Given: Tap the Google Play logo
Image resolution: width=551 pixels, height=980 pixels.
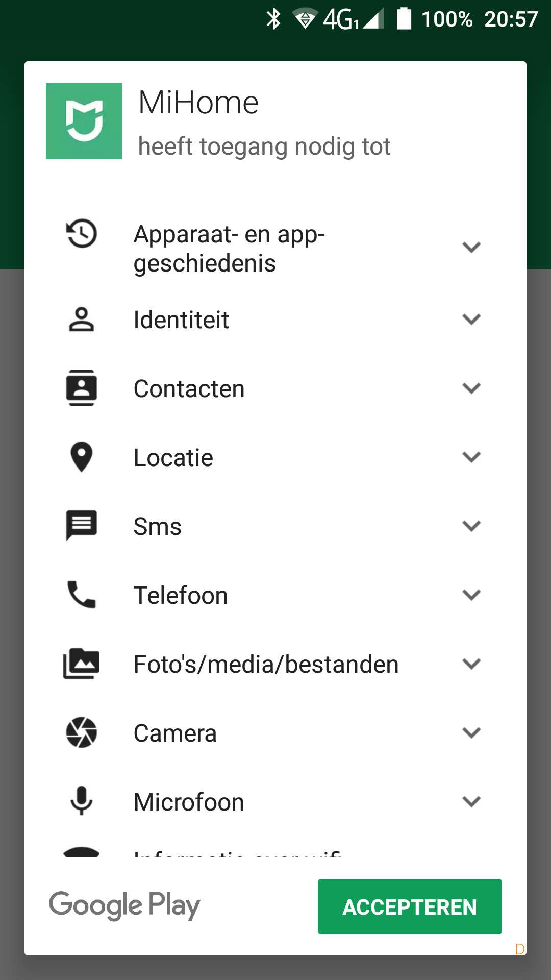Looking at the screenshot, I should 124,906.
